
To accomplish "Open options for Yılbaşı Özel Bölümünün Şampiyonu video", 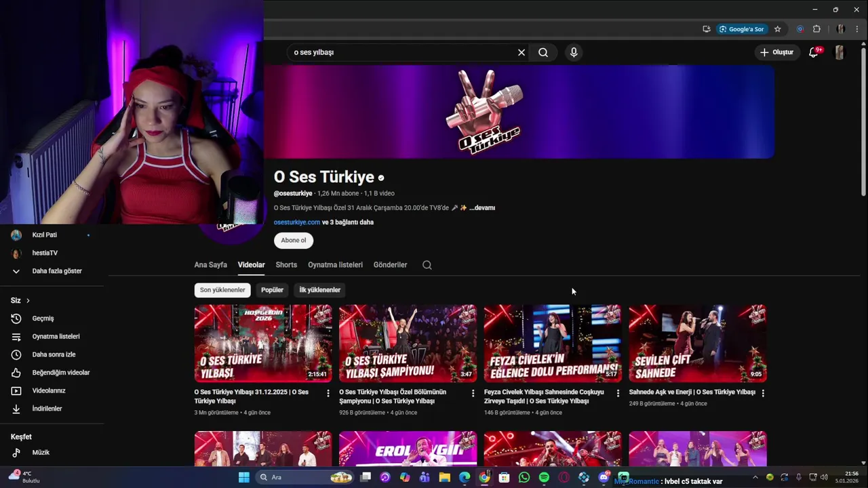I will tap(473, 393).
